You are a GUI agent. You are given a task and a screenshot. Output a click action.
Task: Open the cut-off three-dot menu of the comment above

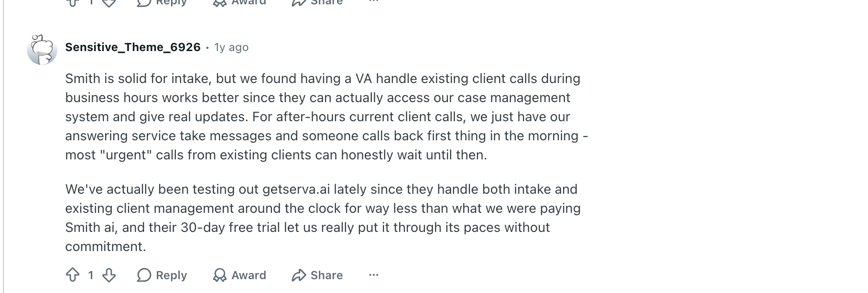pyautogui.click(x=374, y=2)
